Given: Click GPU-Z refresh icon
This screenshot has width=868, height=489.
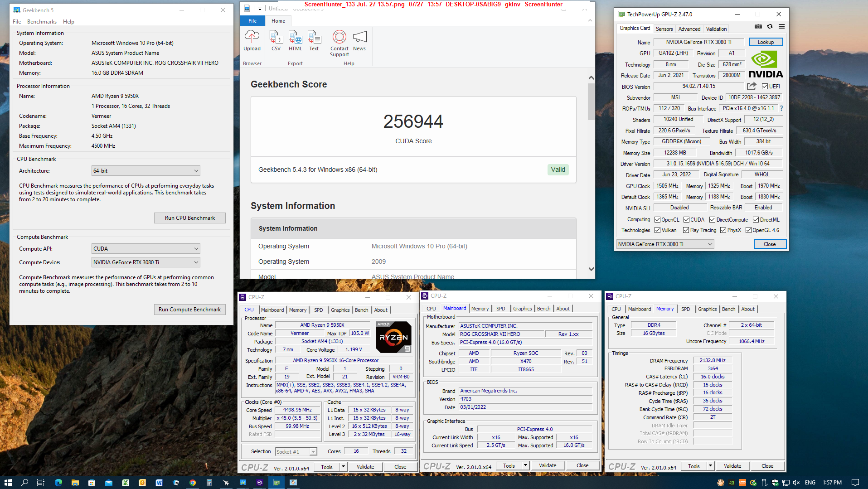Looking at the screenshot, I should (770, 26).
